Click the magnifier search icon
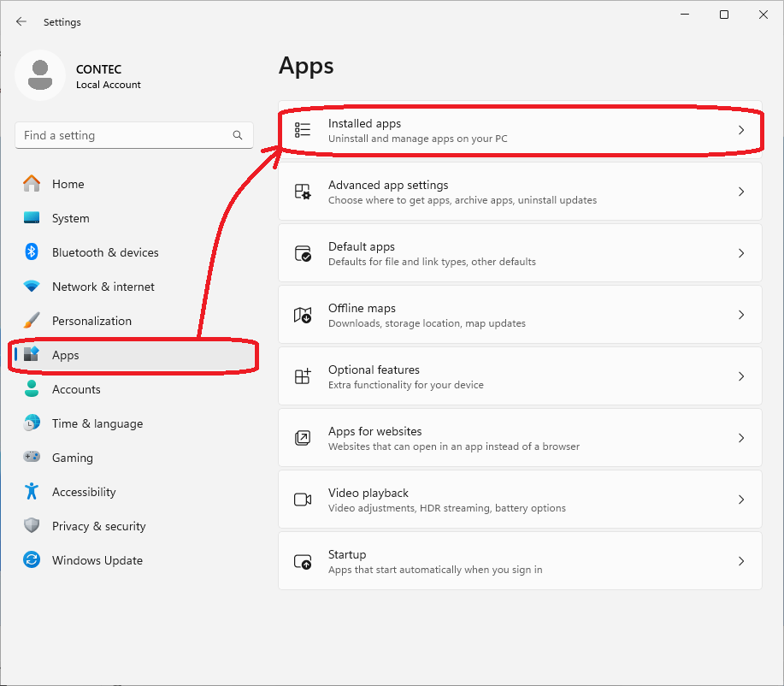This screenshot has height=686, width=784. [238, 135]
